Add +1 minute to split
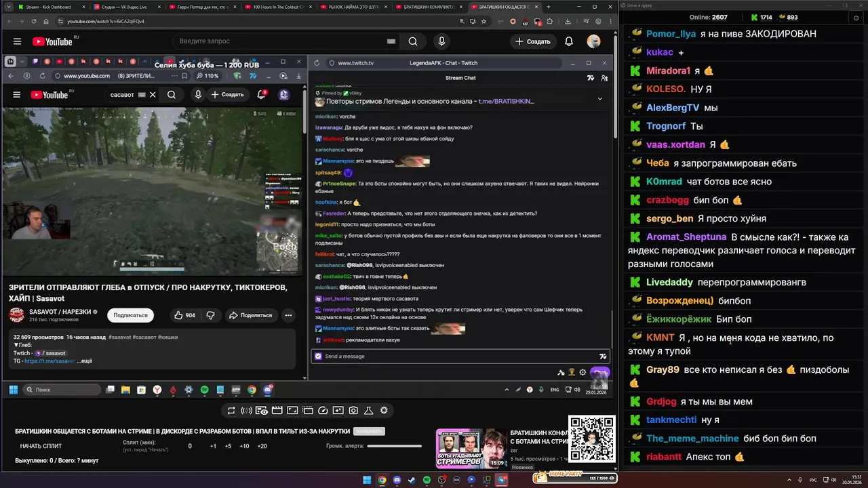Screen dimensions: 868x488 point(213,446)
